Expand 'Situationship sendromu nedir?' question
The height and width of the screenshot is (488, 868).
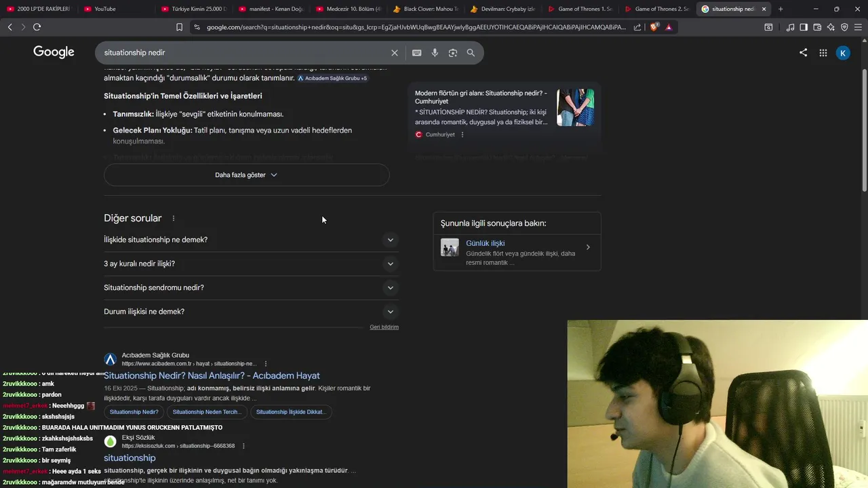click(x=251, y=287)
